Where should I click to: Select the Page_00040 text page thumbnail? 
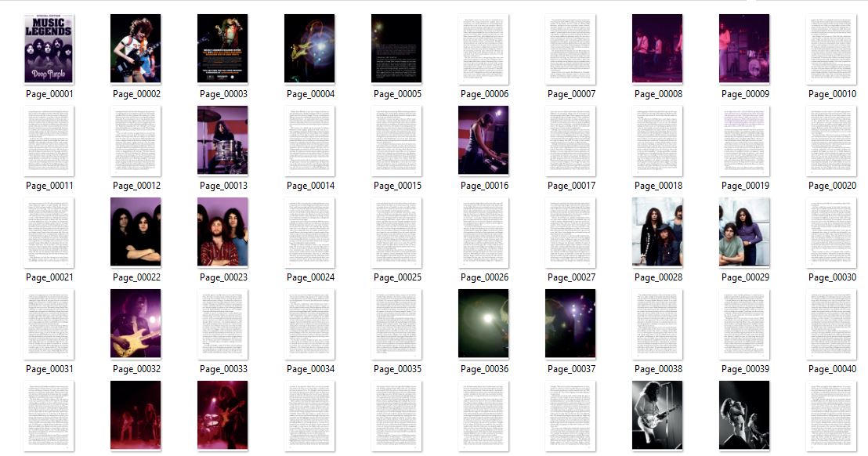pos(831,324)
